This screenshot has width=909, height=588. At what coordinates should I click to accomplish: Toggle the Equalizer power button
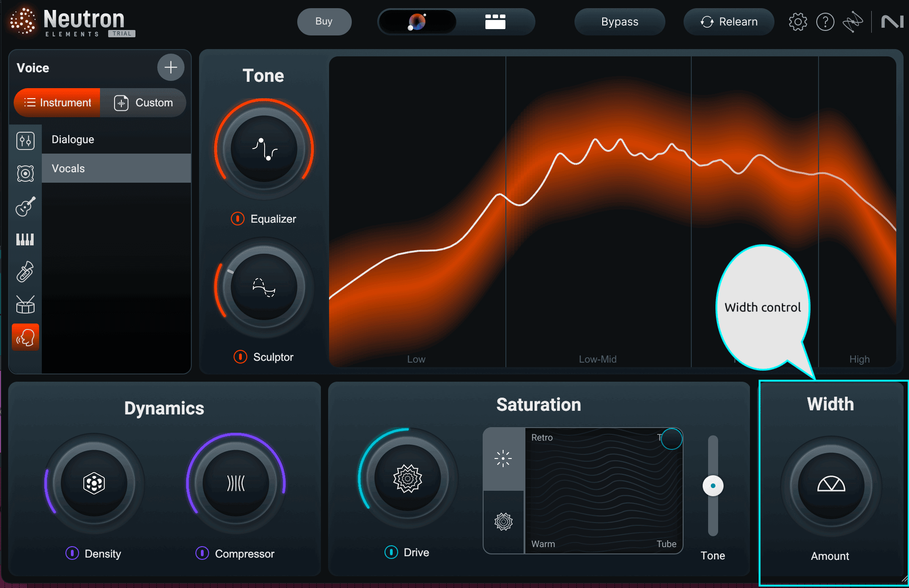pyautogui.click(x=238, y=219)
